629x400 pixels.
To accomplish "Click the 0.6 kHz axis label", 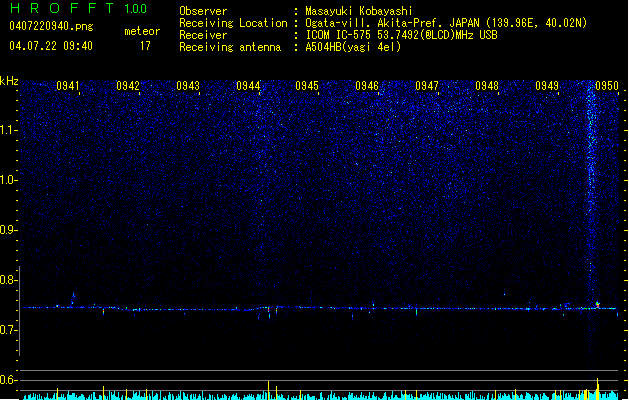I will [8, 380].
